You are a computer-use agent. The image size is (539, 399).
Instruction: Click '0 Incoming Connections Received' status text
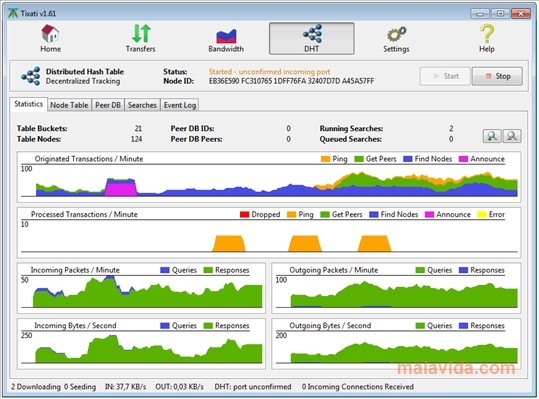[358, 387]
